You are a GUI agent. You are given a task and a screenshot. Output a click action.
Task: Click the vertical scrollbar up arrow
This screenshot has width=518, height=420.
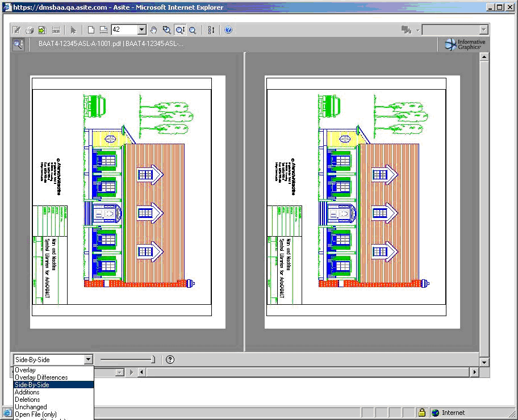click(484, 57)
